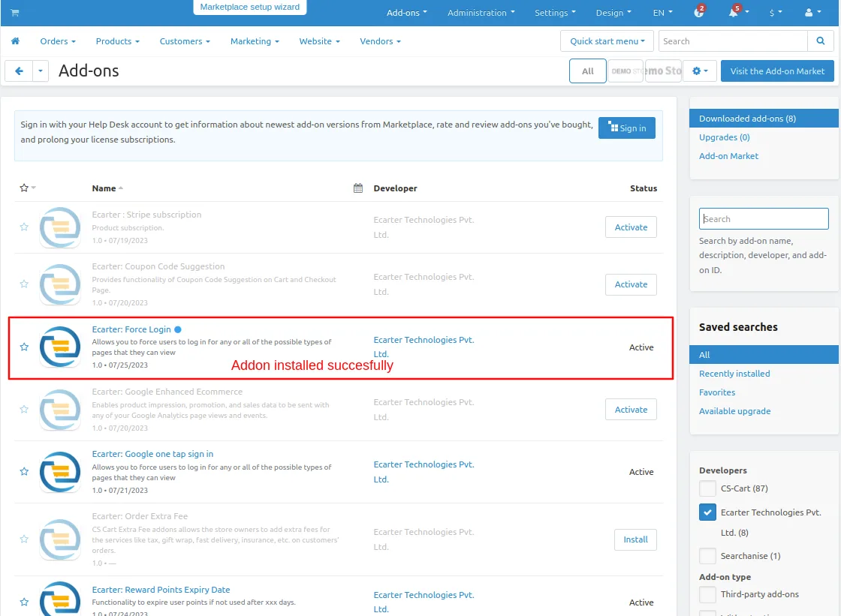841x616 pixels.
Task: Click the back arrow button
Action: [19, 71]
